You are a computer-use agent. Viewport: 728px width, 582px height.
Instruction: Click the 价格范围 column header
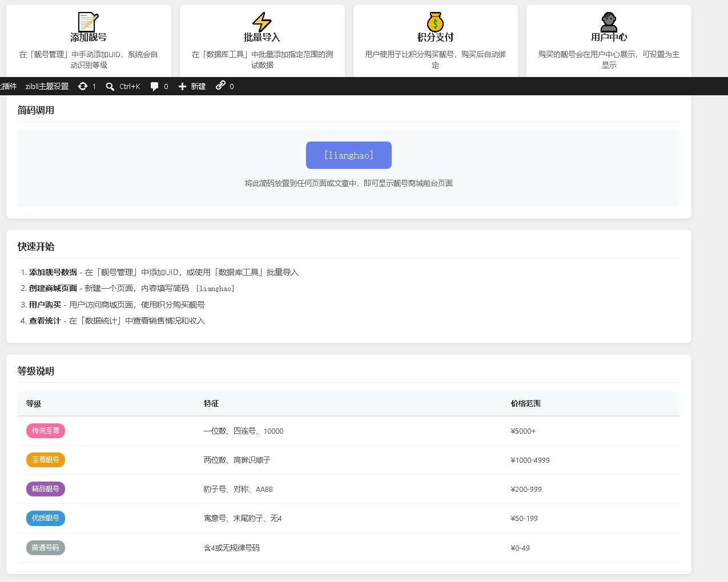tap(526, 403)
